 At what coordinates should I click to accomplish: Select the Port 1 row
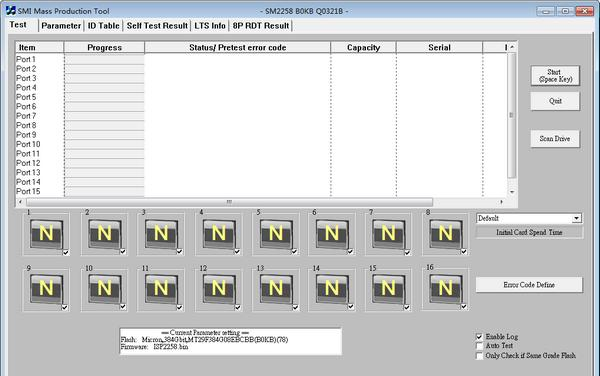tap(261, 59)
